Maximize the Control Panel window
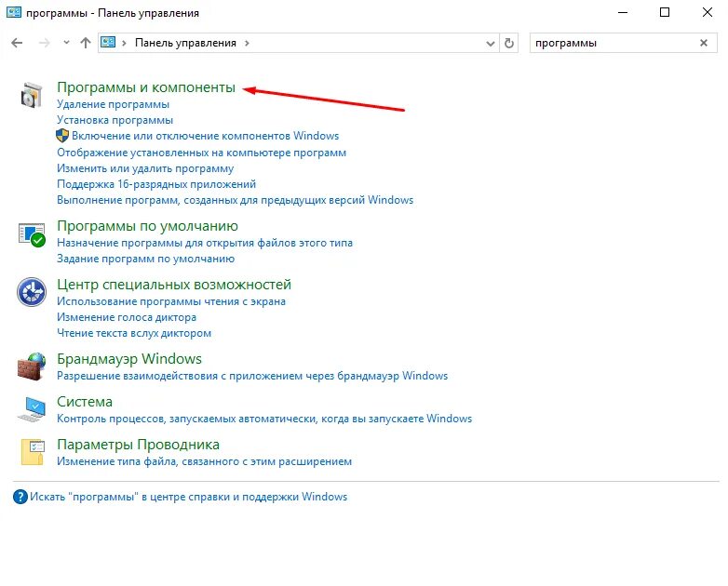This screenshot has width=728, height=586. (665, 12)
